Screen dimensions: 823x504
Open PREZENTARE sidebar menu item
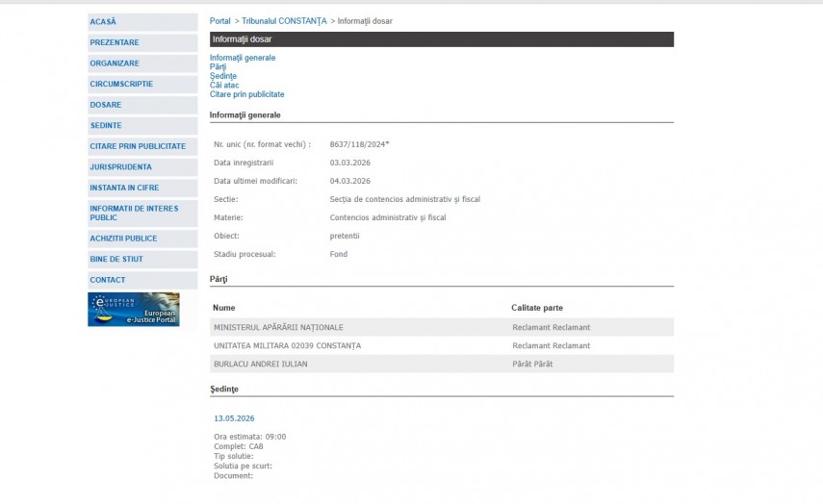click(x=115, y=42)
